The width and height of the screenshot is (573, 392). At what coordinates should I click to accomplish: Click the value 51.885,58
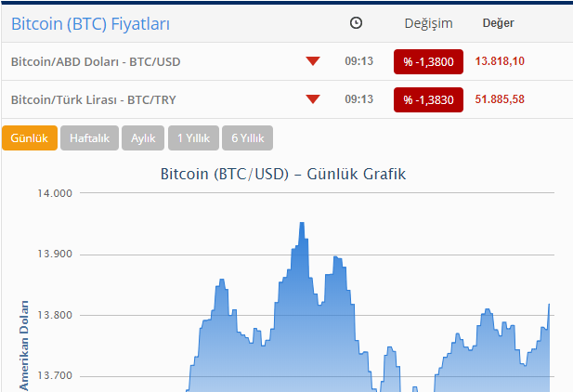[x=500, y=99]
